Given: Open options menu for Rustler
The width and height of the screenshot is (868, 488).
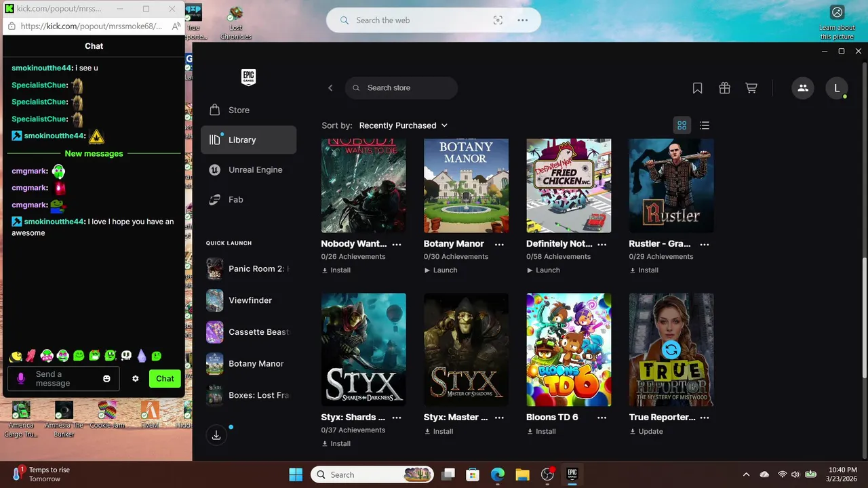Looking at the screenshot, I should click(705, 244).
